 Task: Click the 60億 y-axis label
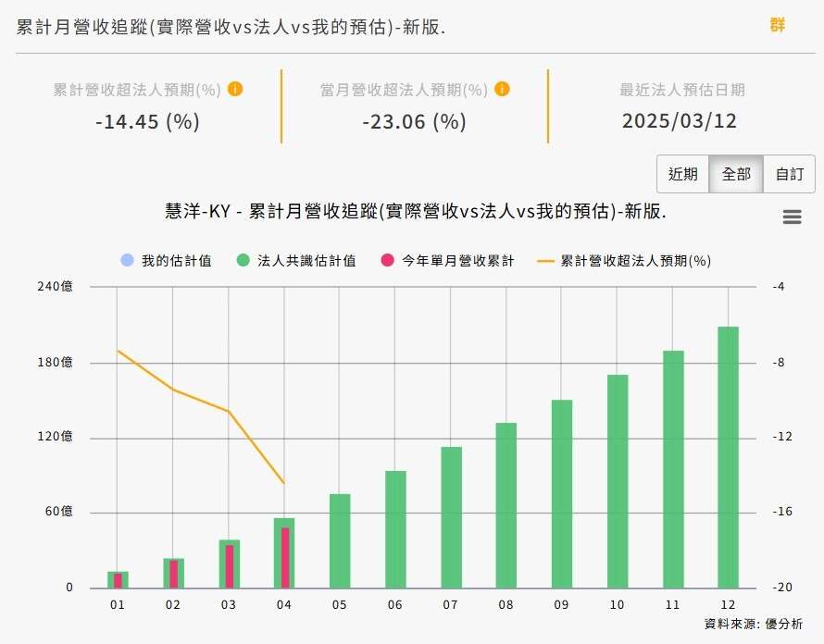(x=58, y=511)
